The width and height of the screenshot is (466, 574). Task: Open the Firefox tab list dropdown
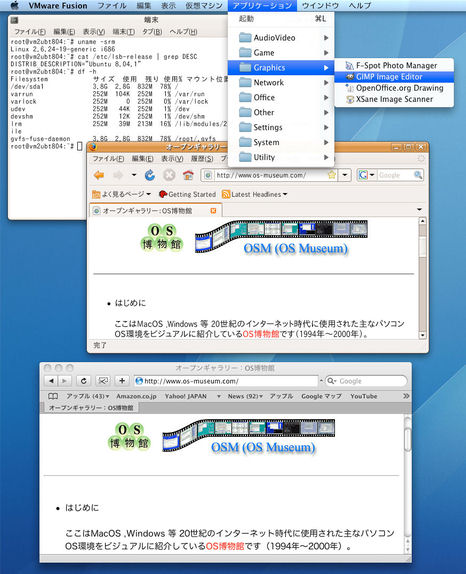(419, 210)
